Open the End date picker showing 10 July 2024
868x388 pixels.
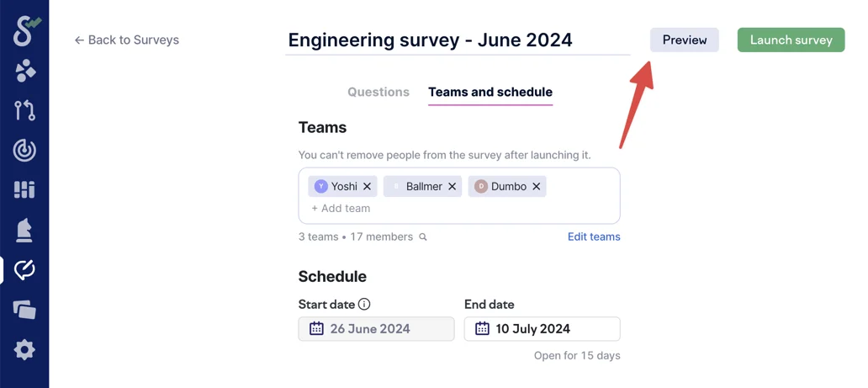[x=542, y=329]
